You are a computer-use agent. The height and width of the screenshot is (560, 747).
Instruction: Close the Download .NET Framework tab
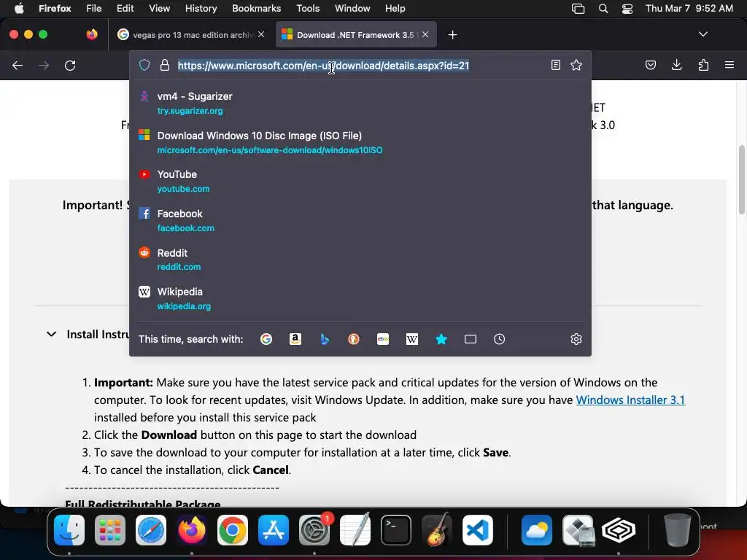(x=425, y=34)
